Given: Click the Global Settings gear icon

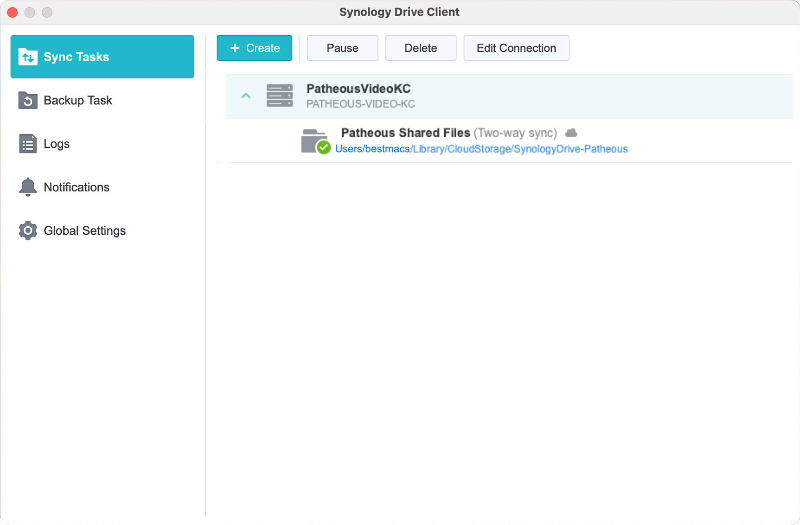Looking at the screenshot, I should pos(28,231).
